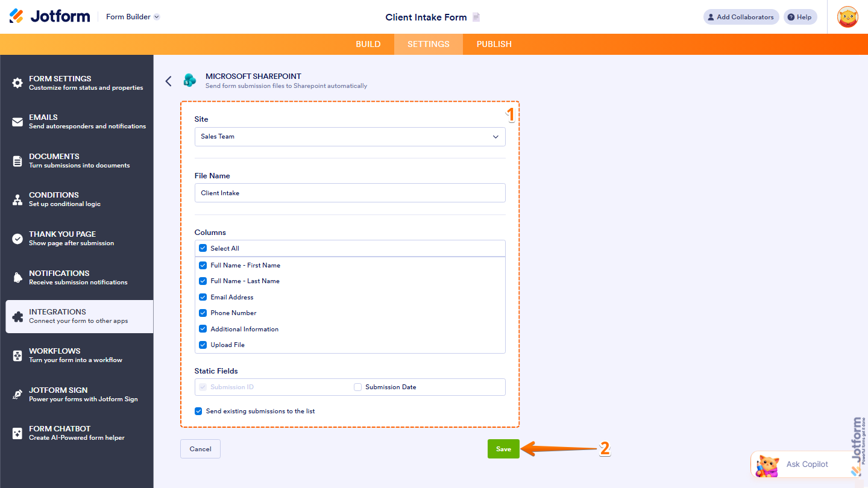Viewport: 868px width, 488px height.
Task: Uncheck the Phone Number column
Action: click(203, 313)
